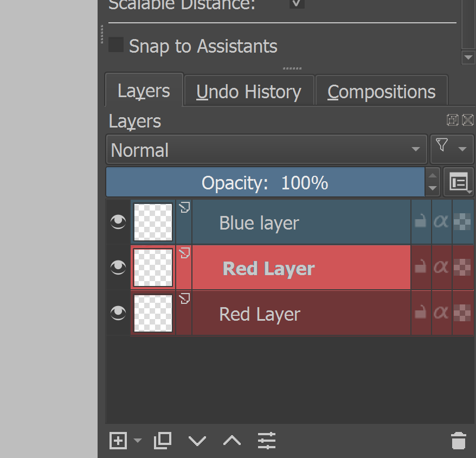Duplicate the layer with the copy icon

point(163,441)
